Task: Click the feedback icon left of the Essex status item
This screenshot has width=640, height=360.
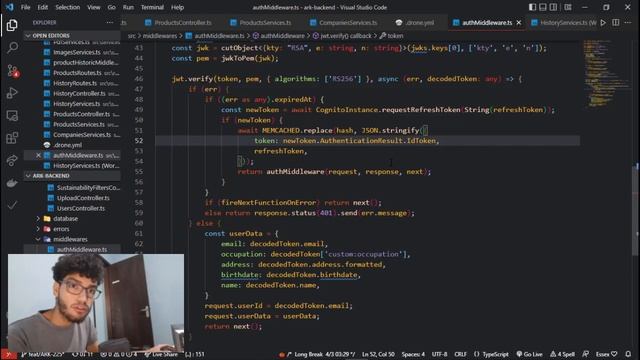Action: [585, 354]
